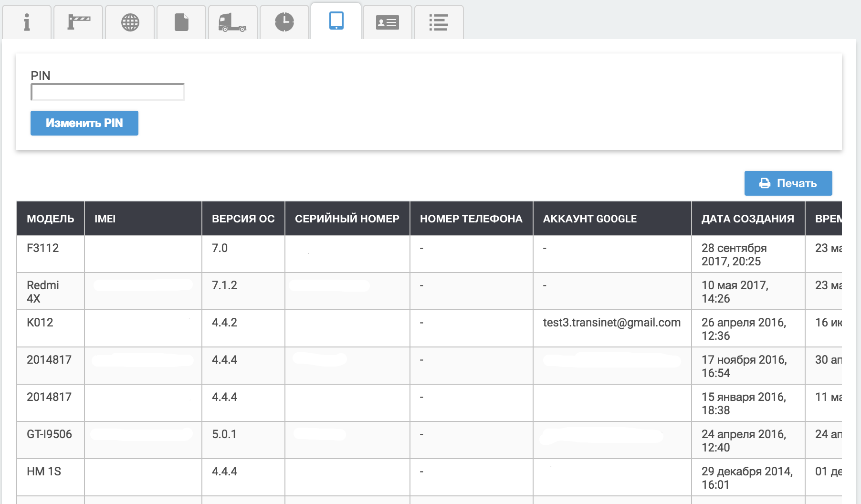Open the document tab icon
The image size is (861, 504).
[181, 22]
